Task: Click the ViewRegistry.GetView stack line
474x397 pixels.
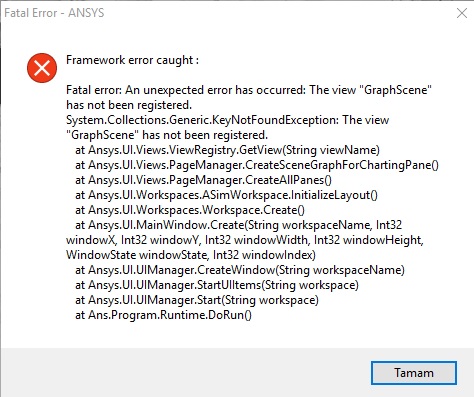Action: coord(227,150)
